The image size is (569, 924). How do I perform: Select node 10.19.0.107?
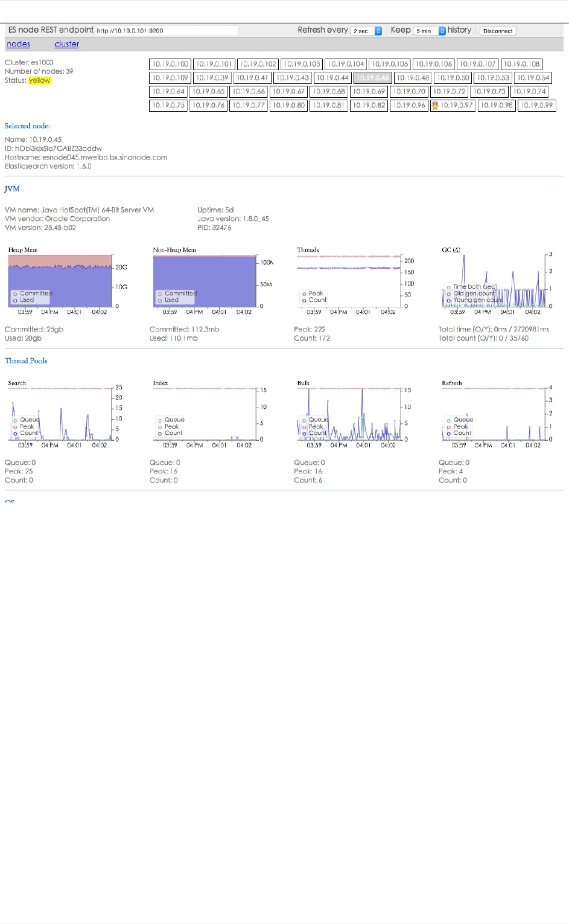click(x=478, y=64)
